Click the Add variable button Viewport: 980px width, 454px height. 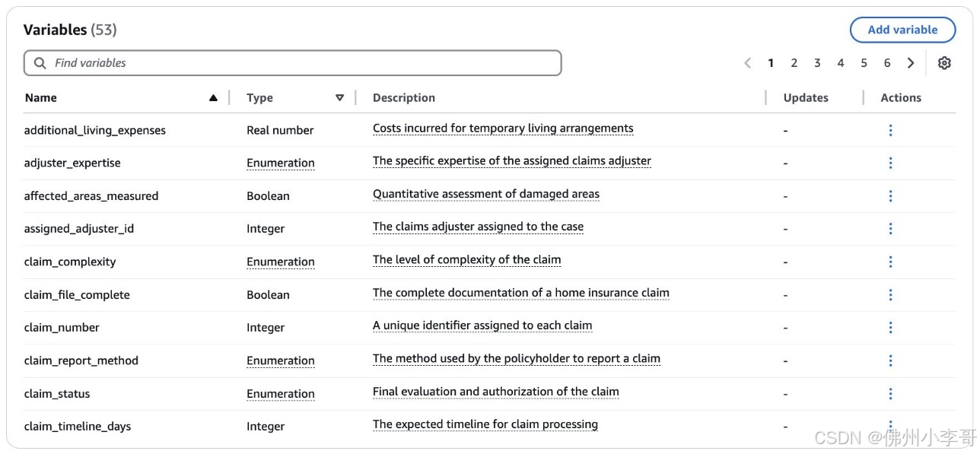pyautogui.click(x=902, y=30)
